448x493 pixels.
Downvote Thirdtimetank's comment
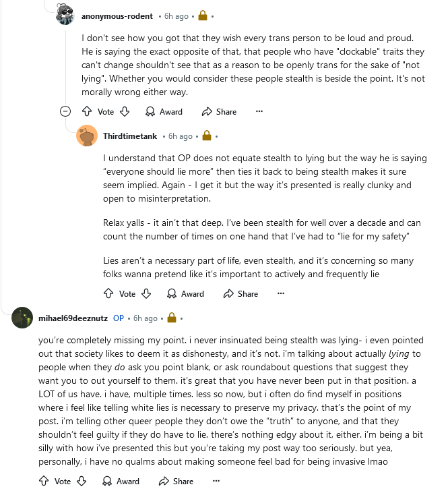[x=146, y=294]
